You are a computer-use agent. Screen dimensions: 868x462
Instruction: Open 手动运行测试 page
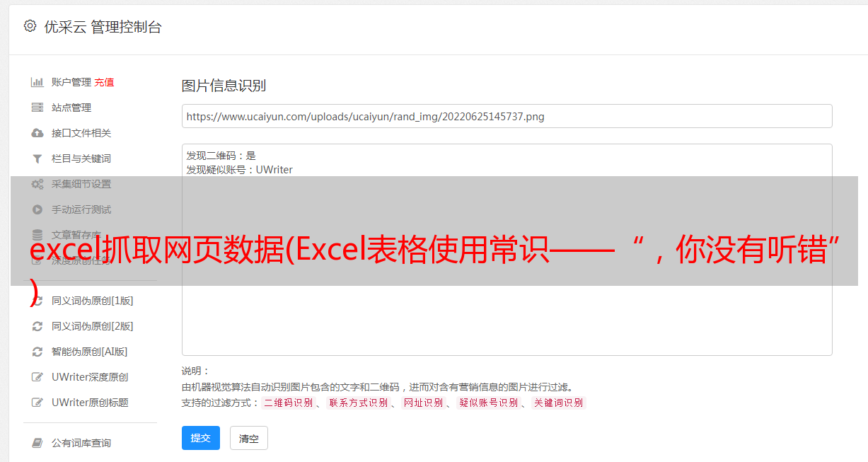(x=81, y=209)
